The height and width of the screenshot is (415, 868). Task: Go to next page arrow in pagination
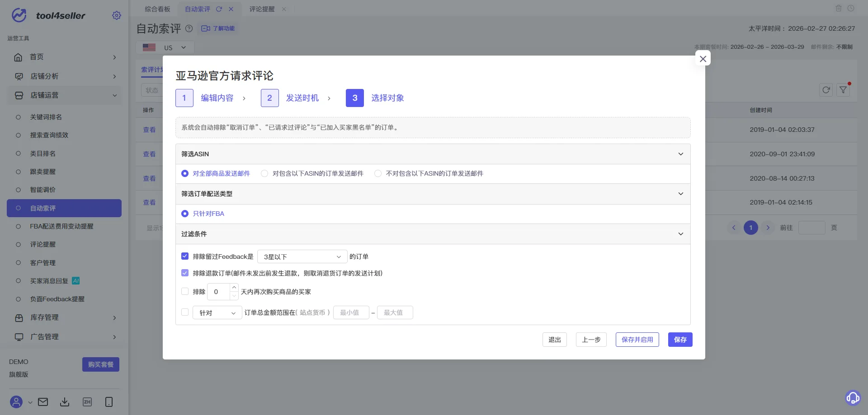click(768, 228)
